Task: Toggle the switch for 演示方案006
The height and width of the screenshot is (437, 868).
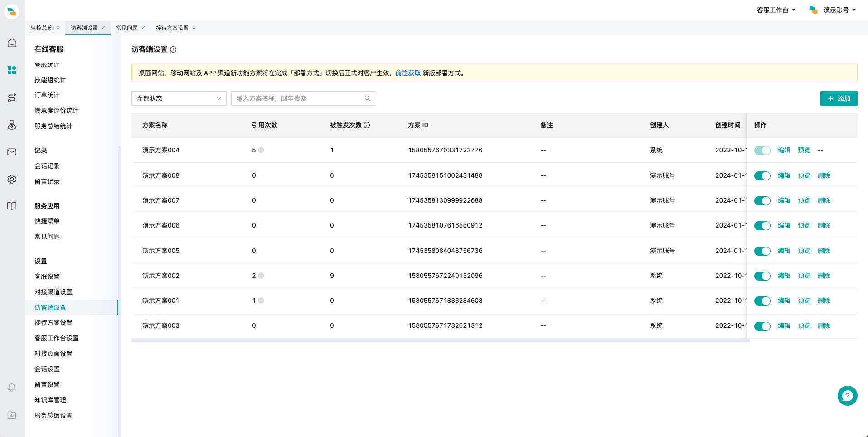Action: [762, 226]
